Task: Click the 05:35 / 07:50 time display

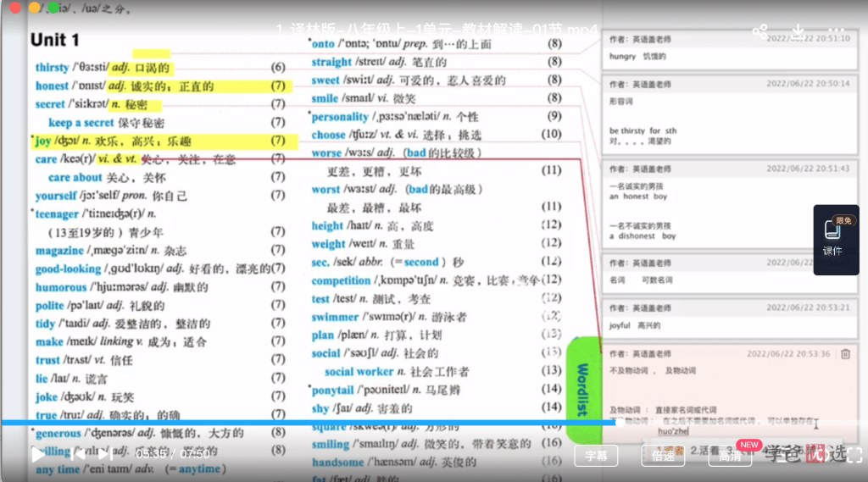Action: click(173, 454)
